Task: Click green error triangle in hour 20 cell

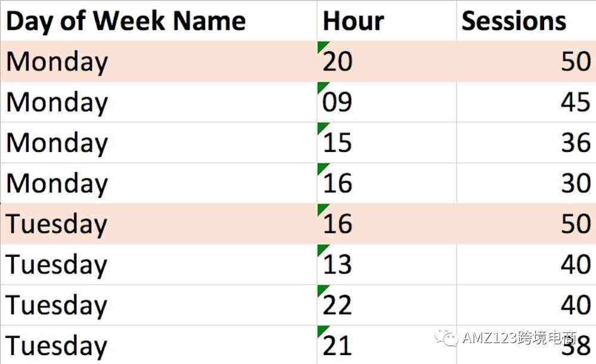Action: click(x=322, y=46)
